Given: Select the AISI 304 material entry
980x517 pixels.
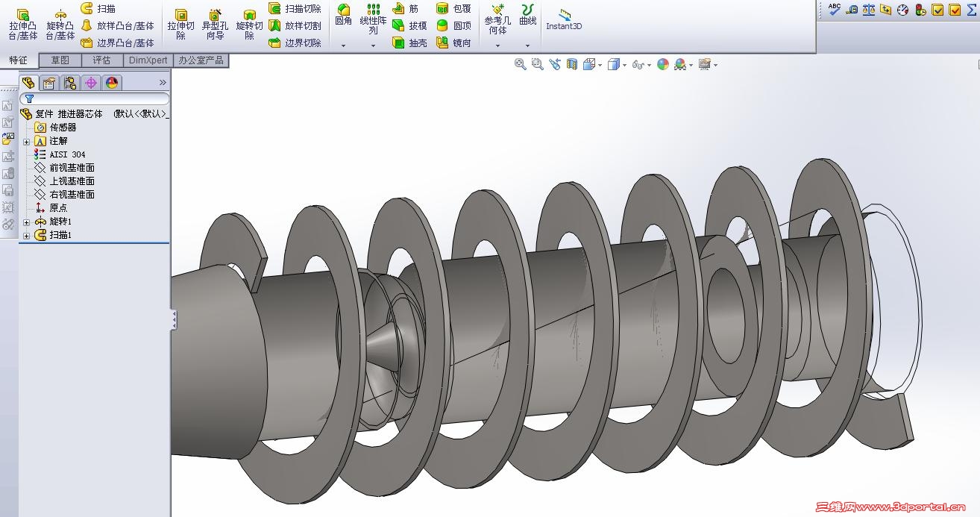Looking at the screenshot, I should [60, 154].
